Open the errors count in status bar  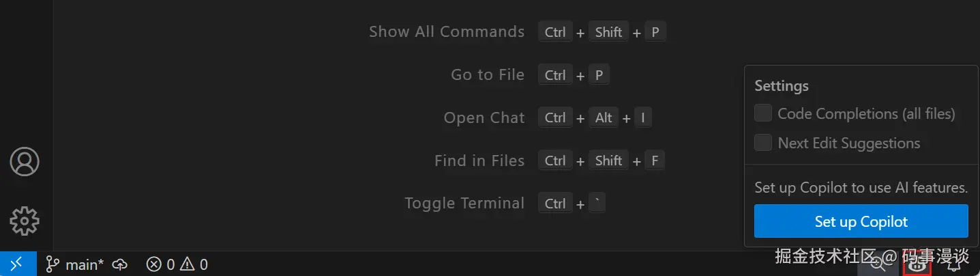coord(161,264)
